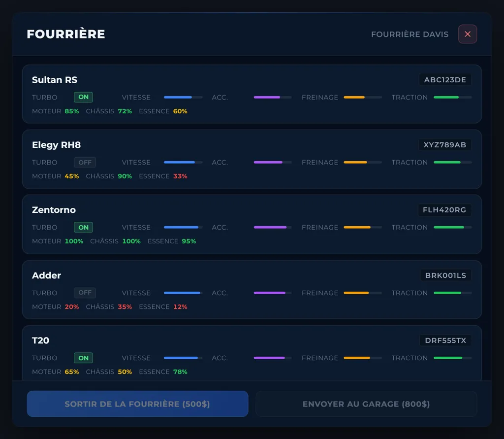Click the XYZ789AB license plate

(x=445, y=145)
